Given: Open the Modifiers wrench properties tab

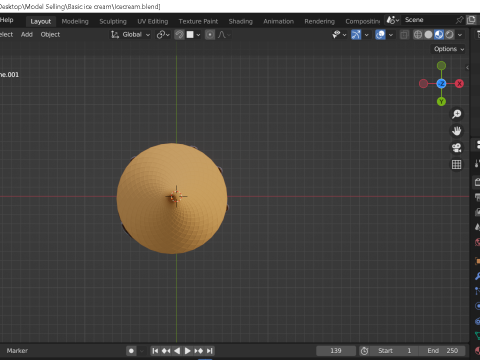Looking at the screenshot, I should tap(477, 276).
